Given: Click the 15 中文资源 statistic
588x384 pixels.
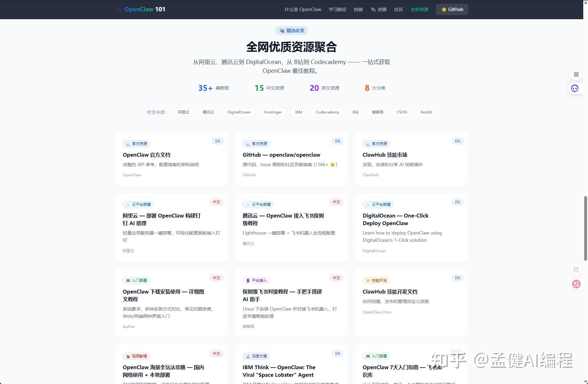Looking at the screenshot, I should (269, 88).
